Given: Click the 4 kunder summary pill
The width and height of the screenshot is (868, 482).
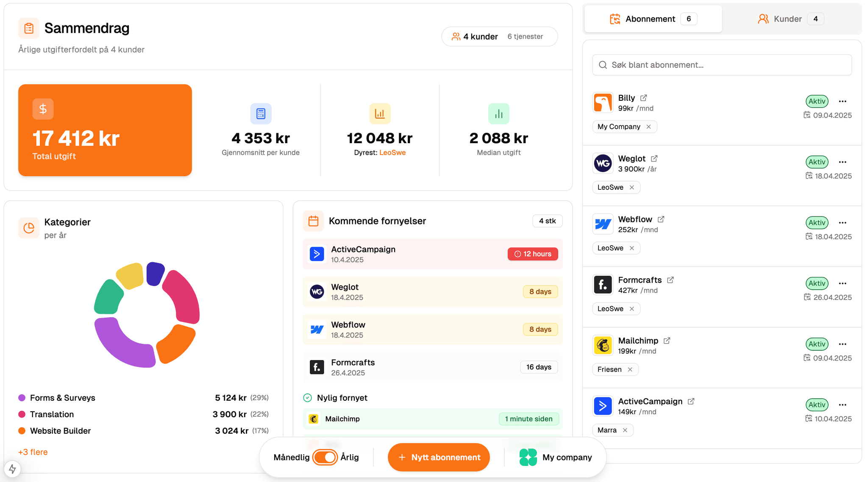Looking at the screenshot, I should click(499, 36).
